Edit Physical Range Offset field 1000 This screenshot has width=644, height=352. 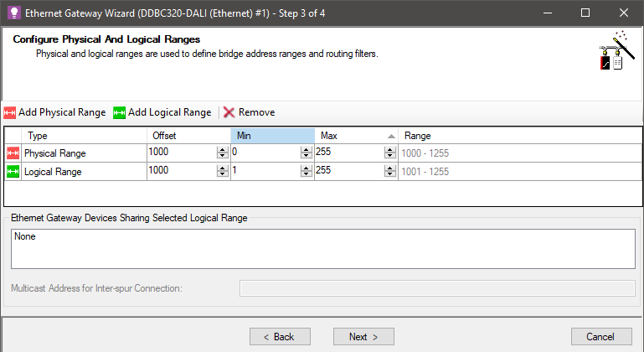coord(182,153)
